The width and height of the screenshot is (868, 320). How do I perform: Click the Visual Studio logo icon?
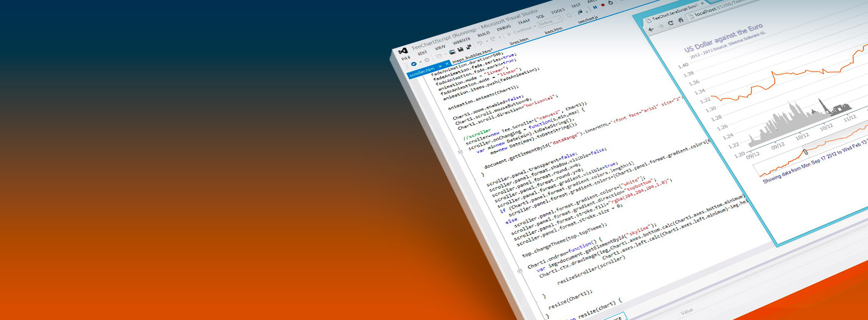403,52
